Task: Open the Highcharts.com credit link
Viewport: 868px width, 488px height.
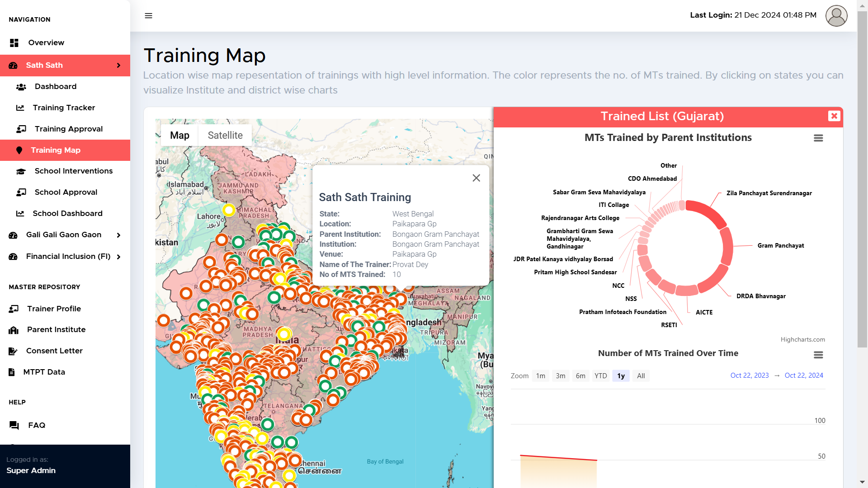Action: tap(803, 339)
